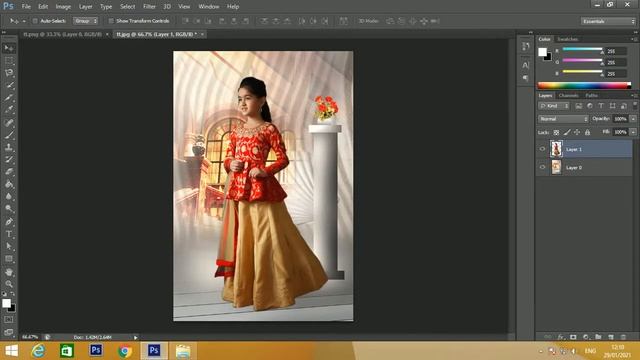Select the Horizontal Type tool
This screenshot has height=360, width=640.
tap(9, 234)
